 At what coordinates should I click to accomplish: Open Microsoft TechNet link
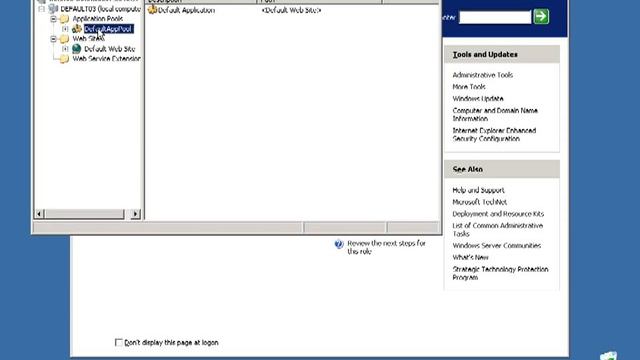coord(479,202)
